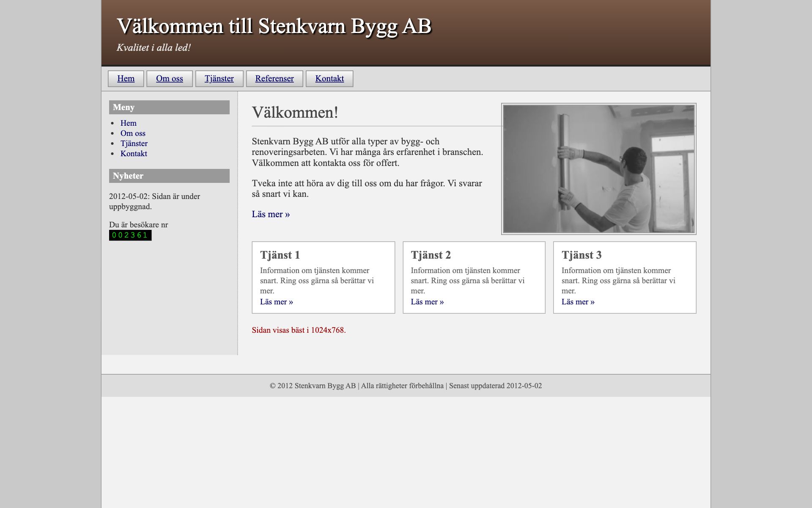Open Om oss from the sidebar menu list
This screenshot has height=508, width=812.
(x=133, y=133)
